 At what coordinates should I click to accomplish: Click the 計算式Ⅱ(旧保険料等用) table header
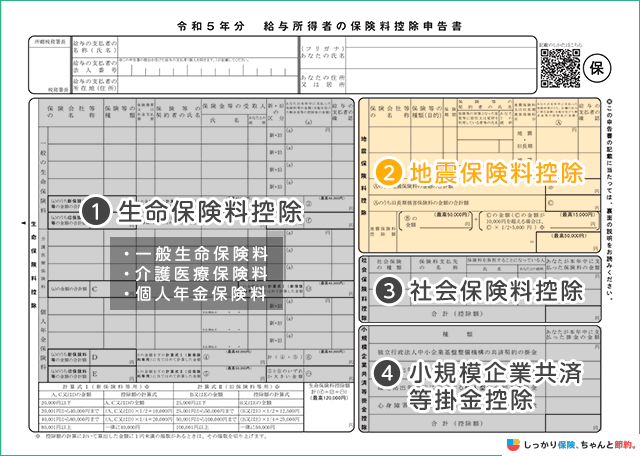(x=238, y=386)
